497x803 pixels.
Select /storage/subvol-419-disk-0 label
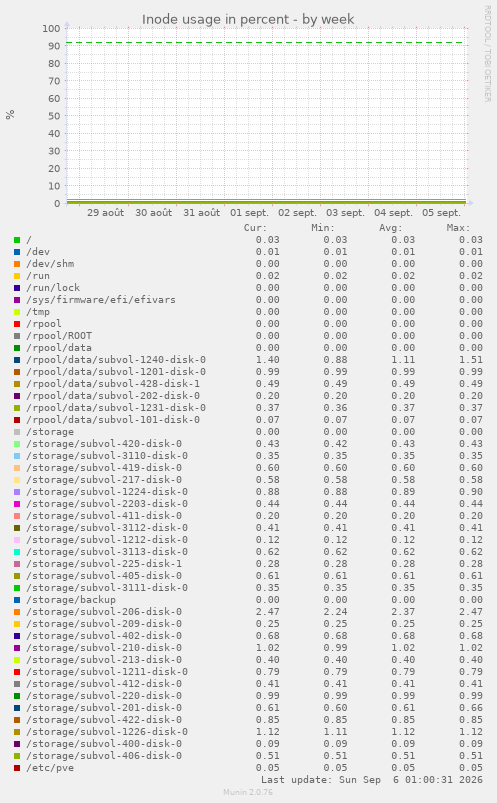click(104, 468)
